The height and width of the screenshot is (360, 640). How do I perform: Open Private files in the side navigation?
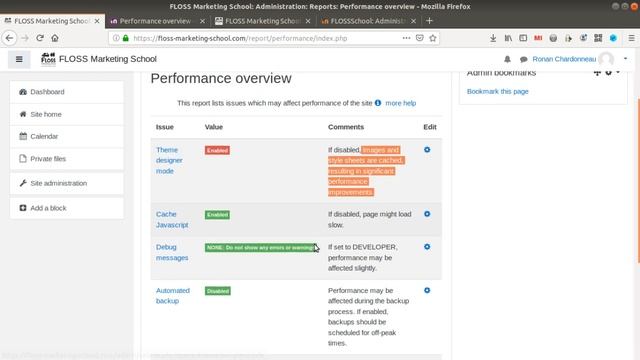(67, 159)
